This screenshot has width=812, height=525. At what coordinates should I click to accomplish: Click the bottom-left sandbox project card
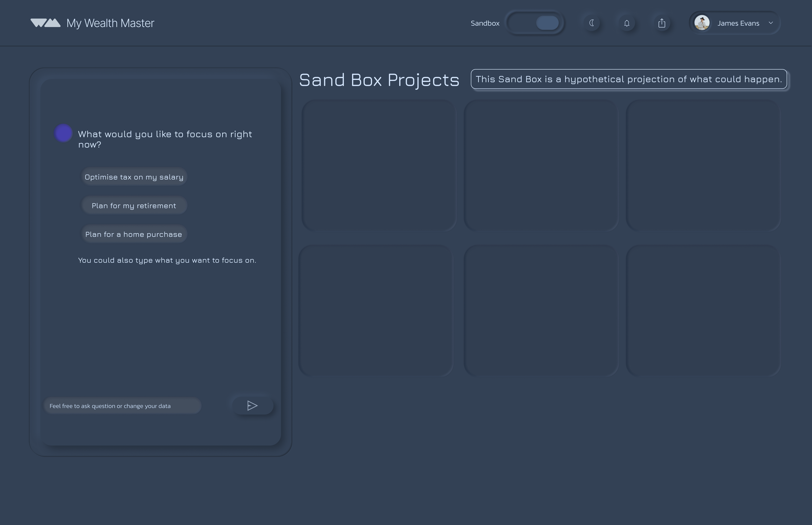point(375,310)
